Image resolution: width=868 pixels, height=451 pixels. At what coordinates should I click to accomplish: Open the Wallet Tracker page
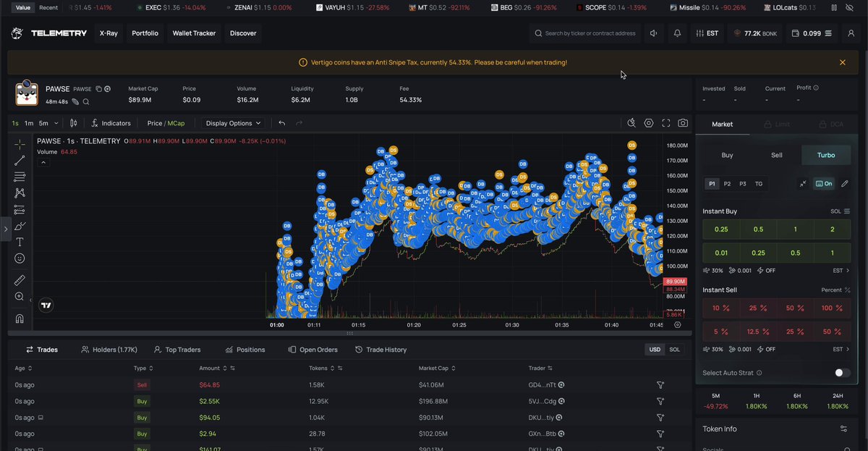click(194, 33)
